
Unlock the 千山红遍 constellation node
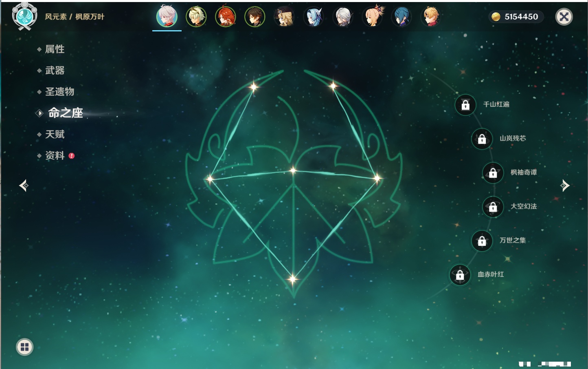(465, 105)
